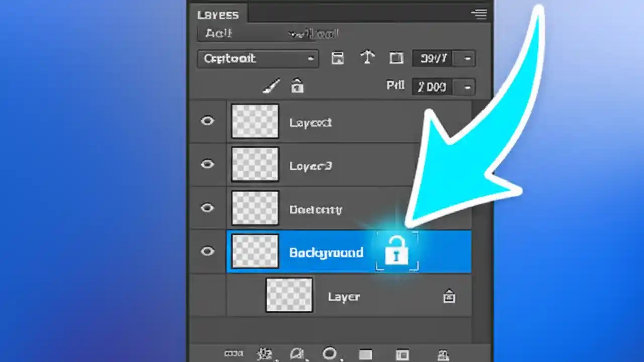Open the Fill value dropdown
Screen dimensions: 644x362
pyautogui.click(x=466, y=87)
